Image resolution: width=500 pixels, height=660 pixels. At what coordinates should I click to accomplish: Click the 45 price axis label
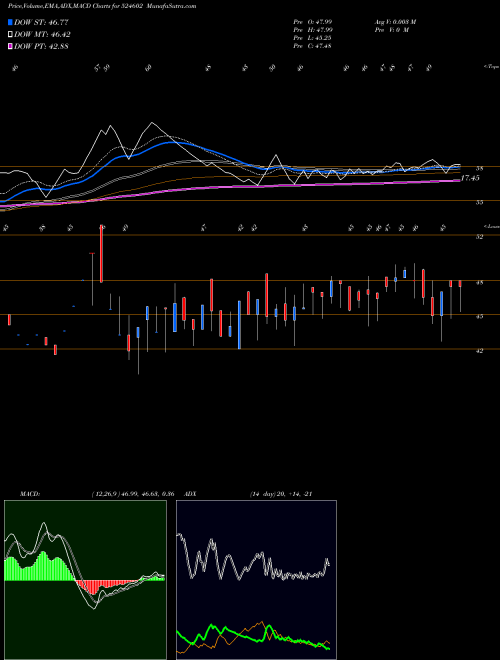[479, 317]
